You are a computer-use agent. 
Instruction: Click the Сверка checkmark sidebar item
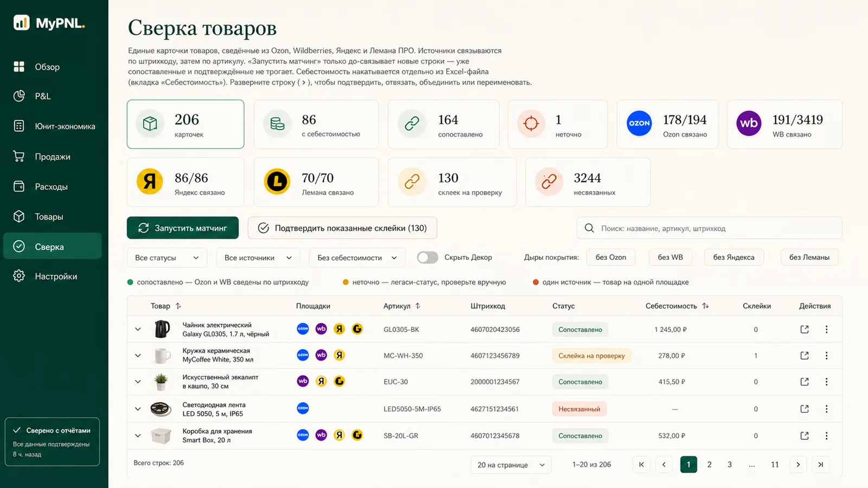[52, 246]
